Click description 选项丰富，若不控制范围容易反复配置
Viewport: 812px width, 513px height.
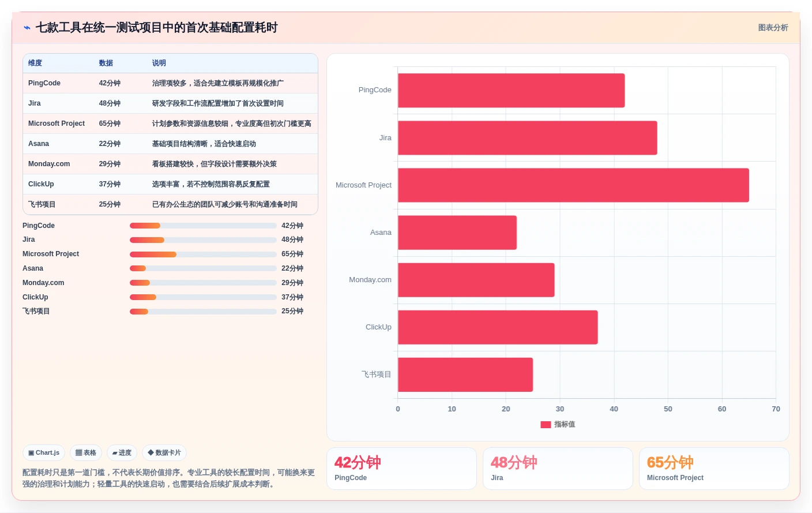pos(210,184)
